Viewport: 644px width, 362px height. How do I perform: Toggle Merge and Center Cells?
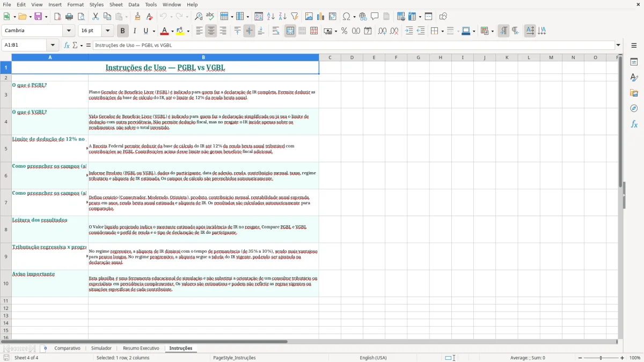tap(290, 31)
